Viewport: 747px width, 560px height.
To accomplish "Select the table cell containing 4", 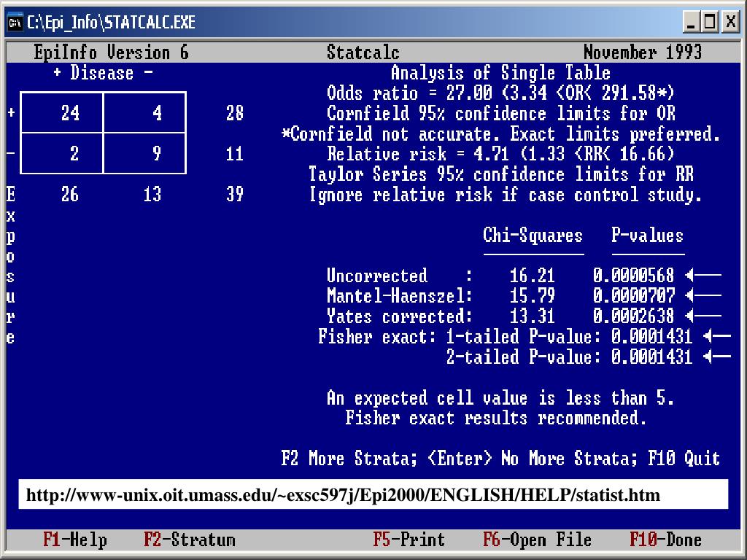I will (145, 112).
